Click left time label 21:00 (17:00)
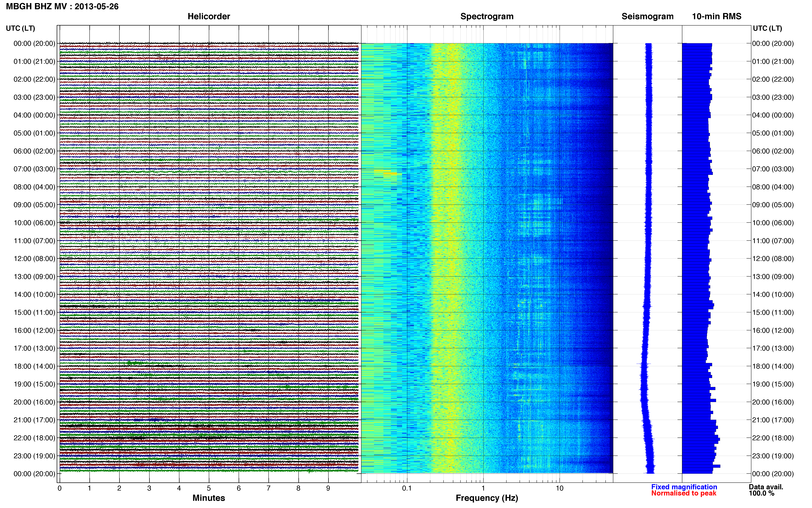Viewport: 812px width, 508px height. 34,420
